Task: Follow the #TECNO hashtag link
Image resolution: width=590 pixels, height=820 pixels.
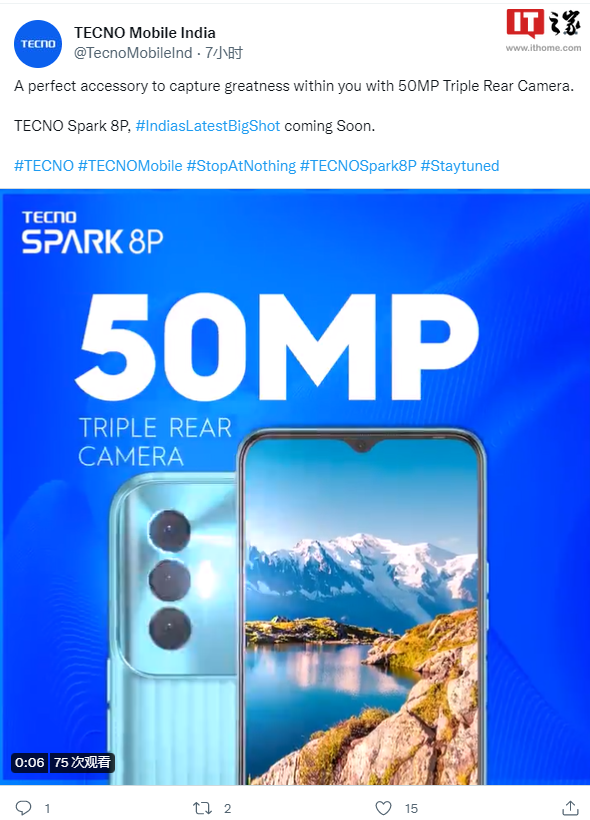Action: pyautogui.click(x=44, y=166)
